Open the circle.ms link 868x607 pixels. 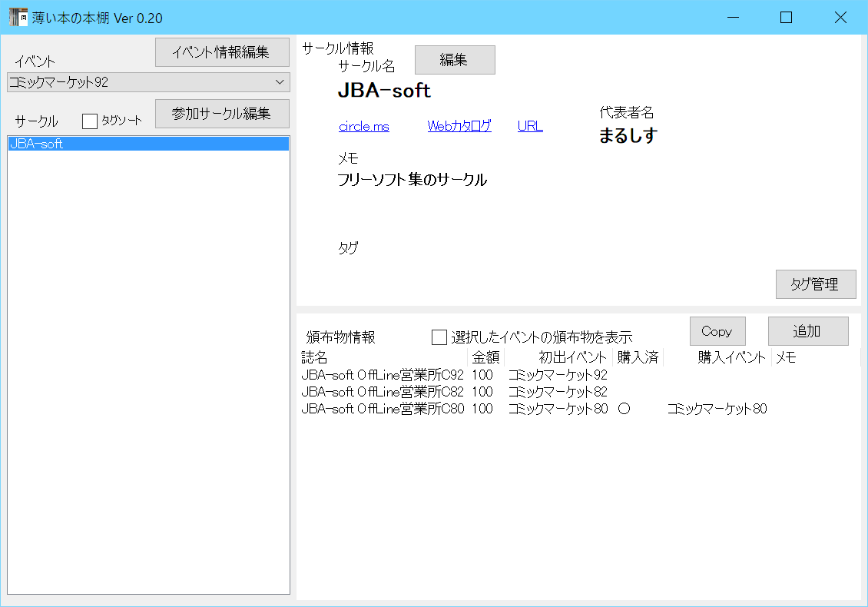tap(363, 126)
